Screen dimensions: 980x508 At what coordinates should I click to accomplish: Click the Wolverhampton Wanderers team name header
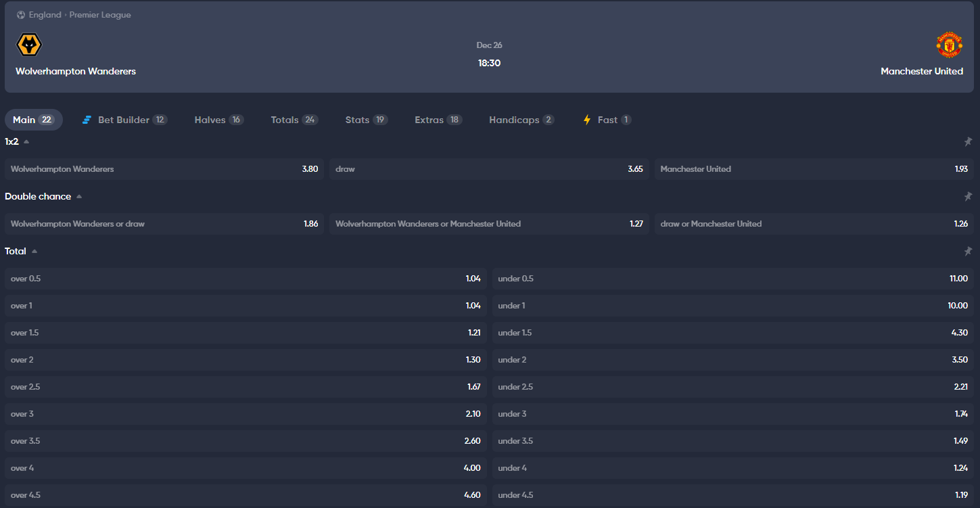[x=76, y=71]
